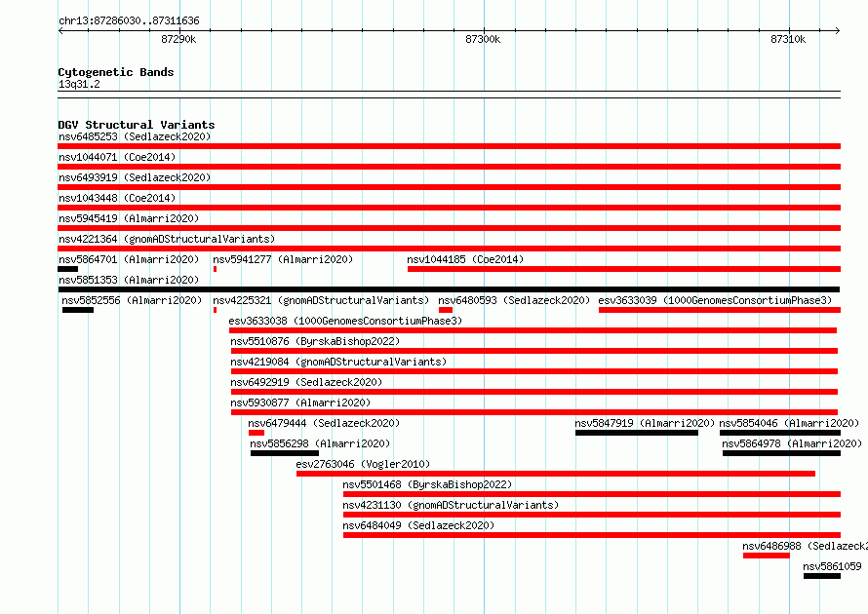Click the short red bar under nsv6479444

[256, 433]
